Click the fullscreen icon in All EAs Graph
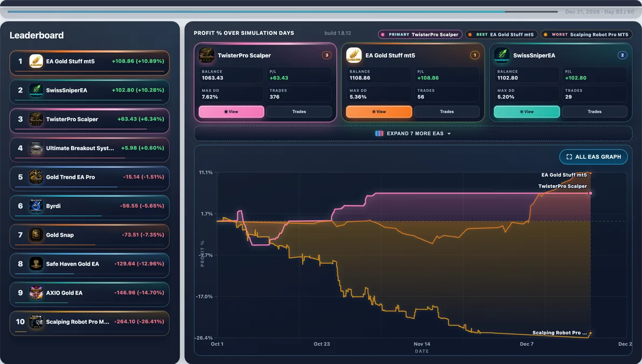 [569, 157]
